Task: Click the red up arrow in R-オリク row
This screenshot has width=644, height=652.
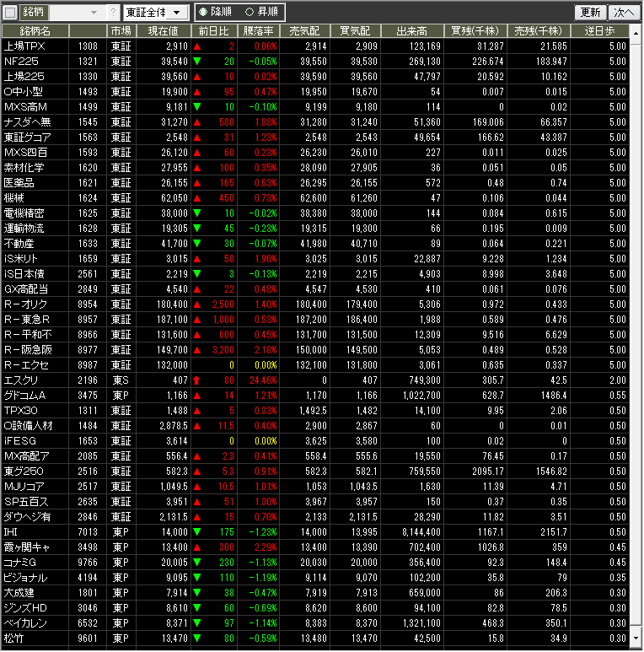Action: tap(197, 304)
